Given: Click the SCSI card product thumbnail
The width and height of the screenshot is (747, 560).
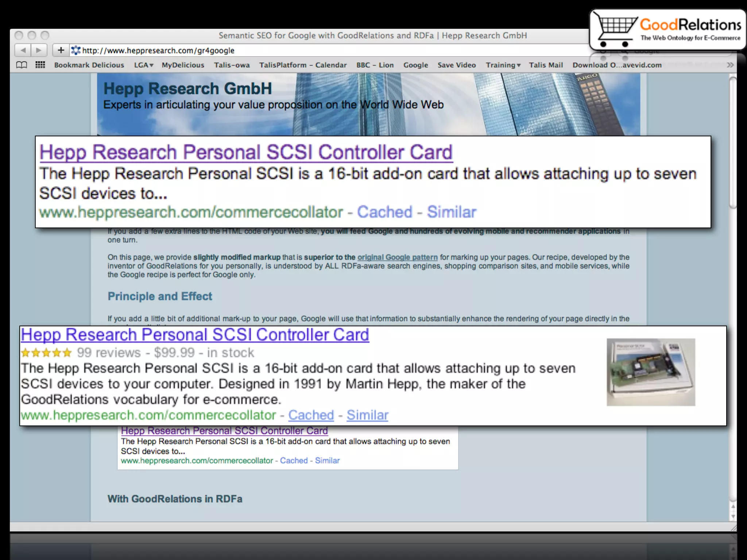Looking at the screenshot, I should tap(651, 372).
